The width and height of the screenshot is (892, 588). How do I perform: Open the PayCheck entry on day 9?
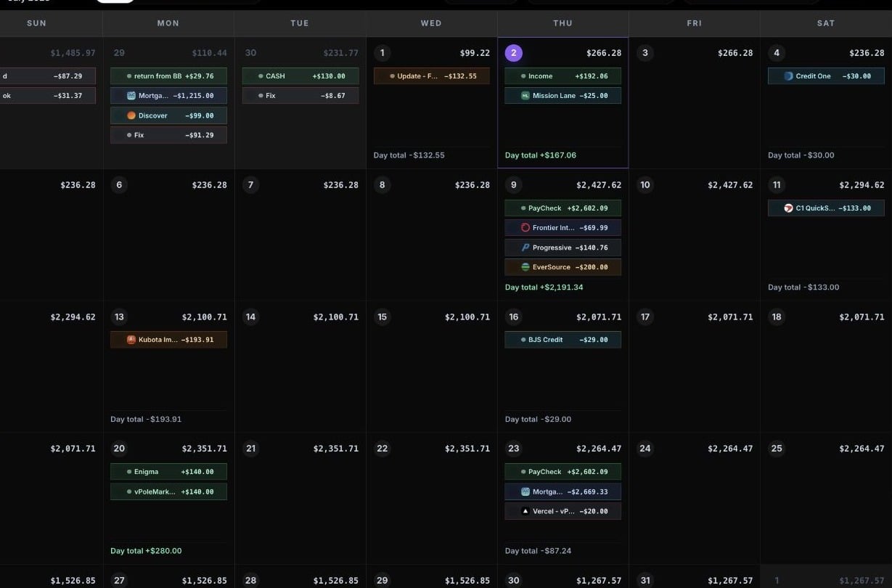(x=562, y=208)
